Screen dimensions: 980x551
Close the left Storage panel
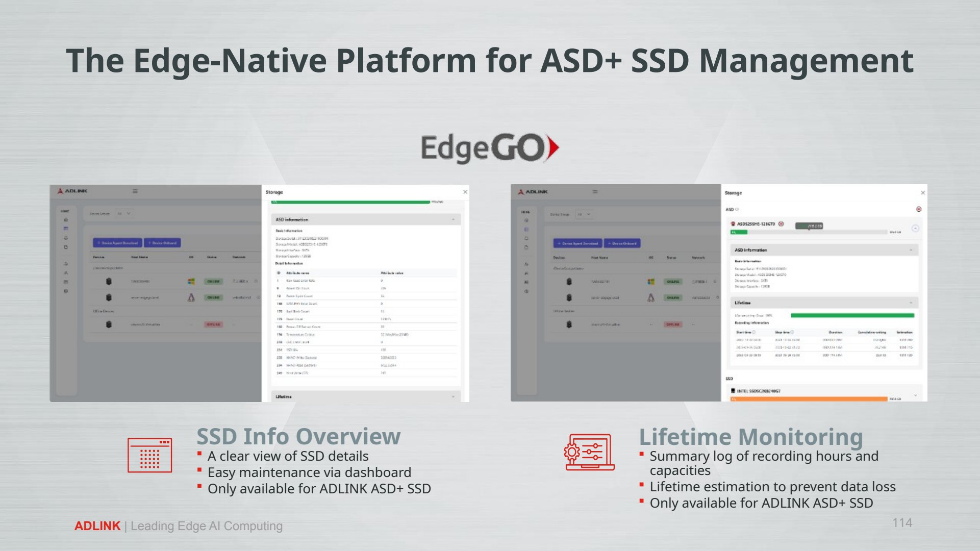tap(465, 192)
